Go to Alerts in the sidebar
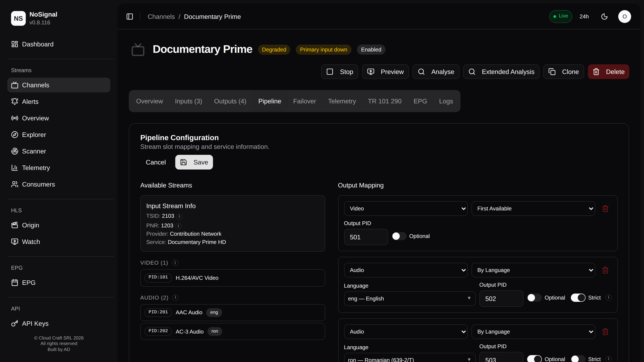The height and width of the screenshot is (362, 644). 59,102
